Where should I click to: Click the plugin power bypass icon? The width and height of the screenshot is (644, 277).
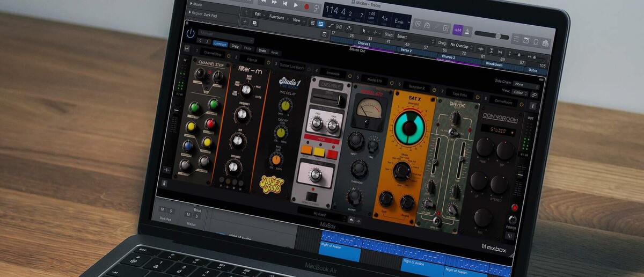pos(191,33)
